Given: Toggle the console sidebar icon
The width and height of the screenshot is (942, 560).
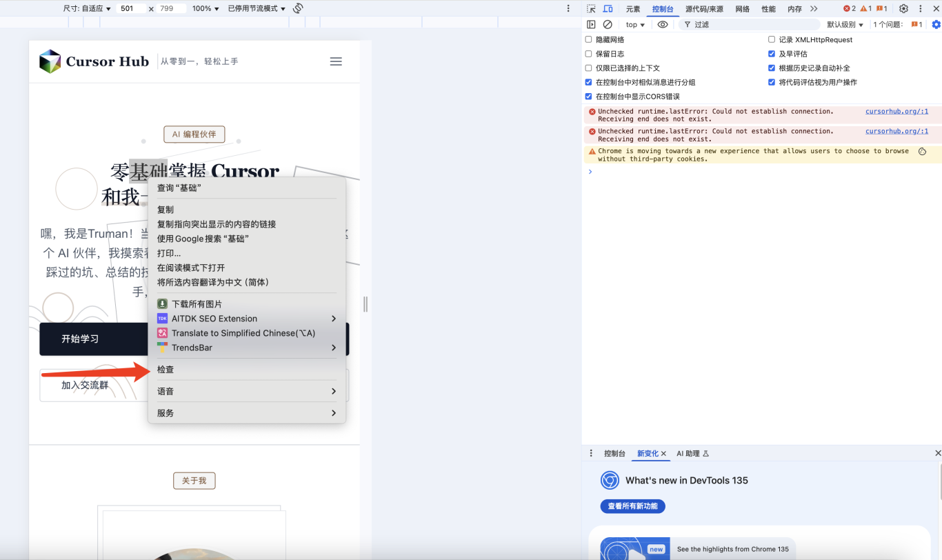Looking at the screenshot, I should pyautogui.click(x=591, y=24).
